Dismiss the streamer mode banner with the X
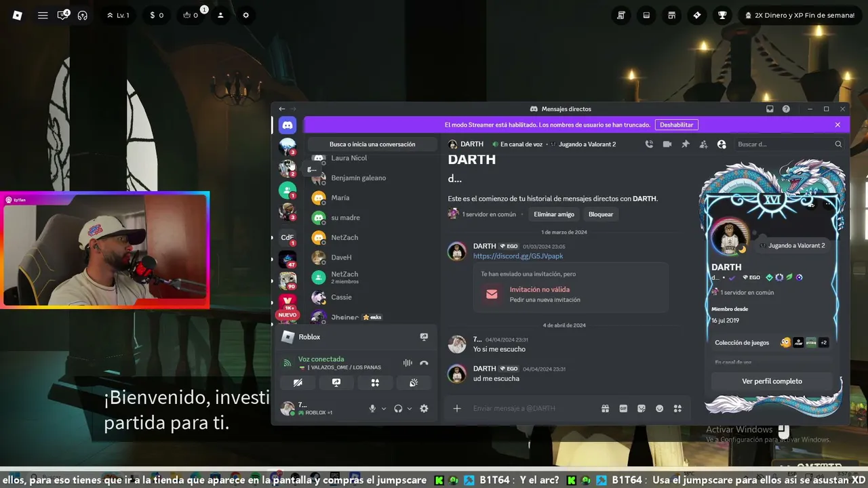This screenshot has height=488, width=868. [837, 125]
